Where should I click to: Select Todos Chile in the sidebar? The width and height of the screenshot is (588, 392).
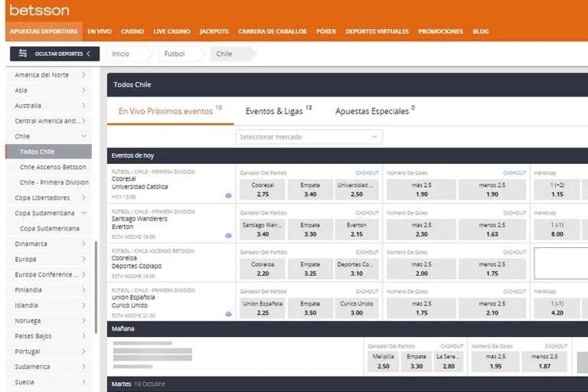click(49, 152)
